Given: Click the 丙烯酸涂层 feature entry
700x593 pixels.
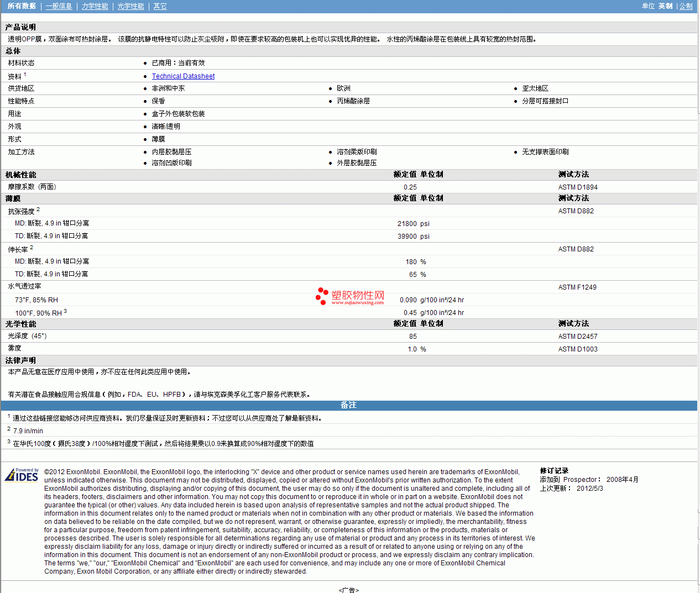Looking at the screenshot, I should pyautogui.click(x=353, y=101).
